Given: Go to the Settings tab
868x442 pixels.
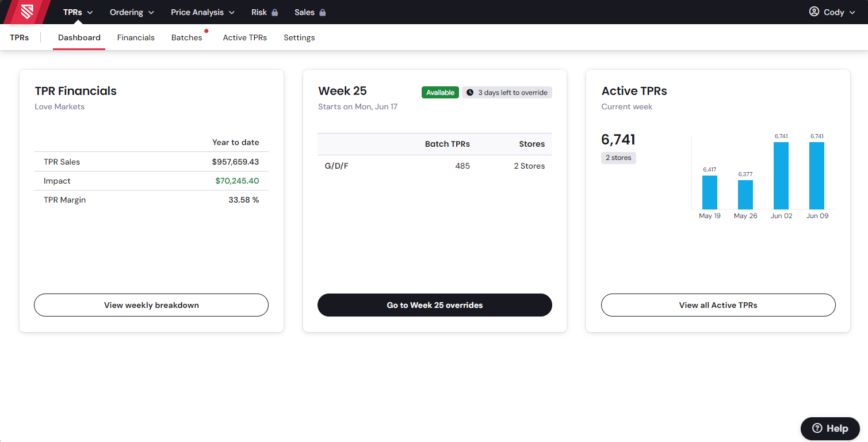Looking at the screenshot, I should [x=299, y=37].
